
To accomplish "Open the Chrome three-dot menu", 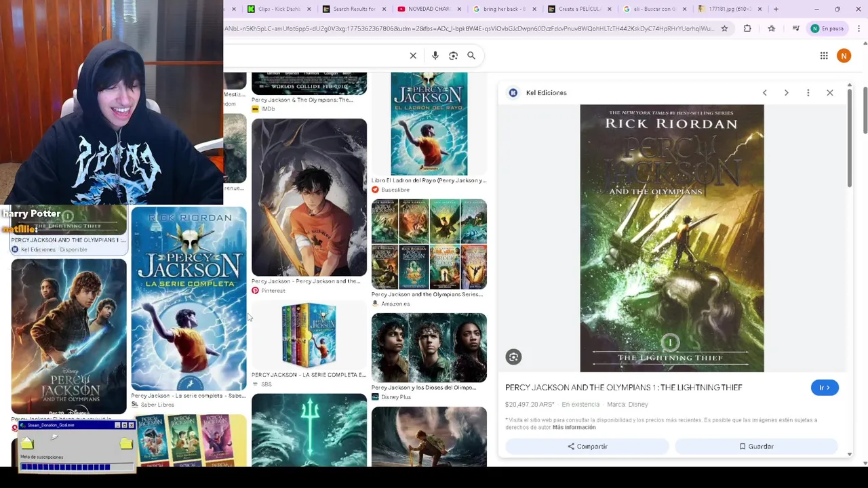I will 859,28.
